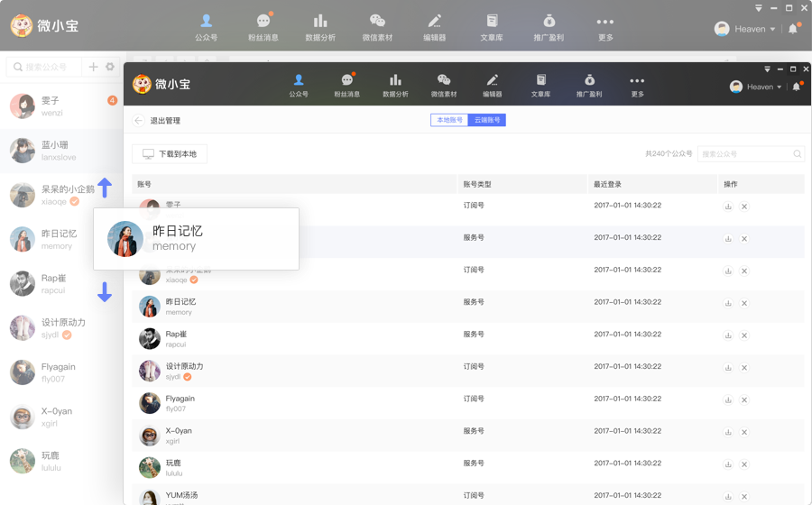Click the delete X icon in Rap崔 row

[744, 335]
